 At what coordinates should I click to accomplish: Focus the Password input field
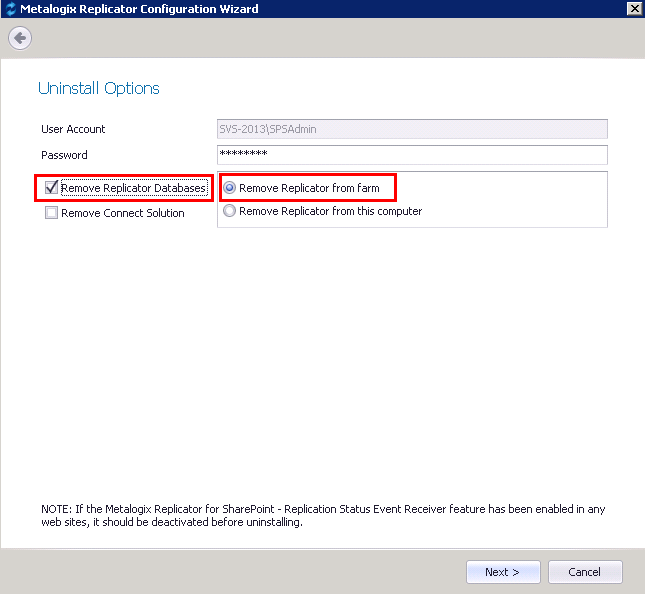point(412,155)
